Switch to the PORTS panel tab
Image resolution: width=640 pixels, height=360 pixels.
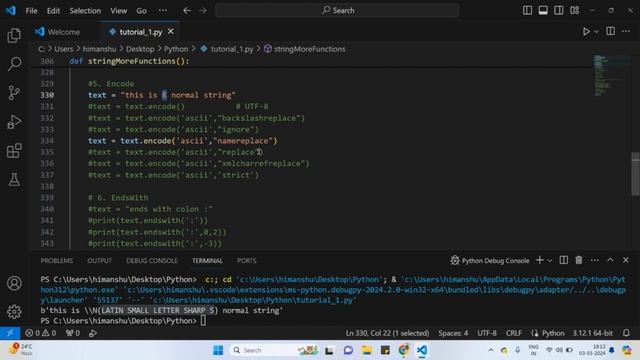[x=247, y=260]
